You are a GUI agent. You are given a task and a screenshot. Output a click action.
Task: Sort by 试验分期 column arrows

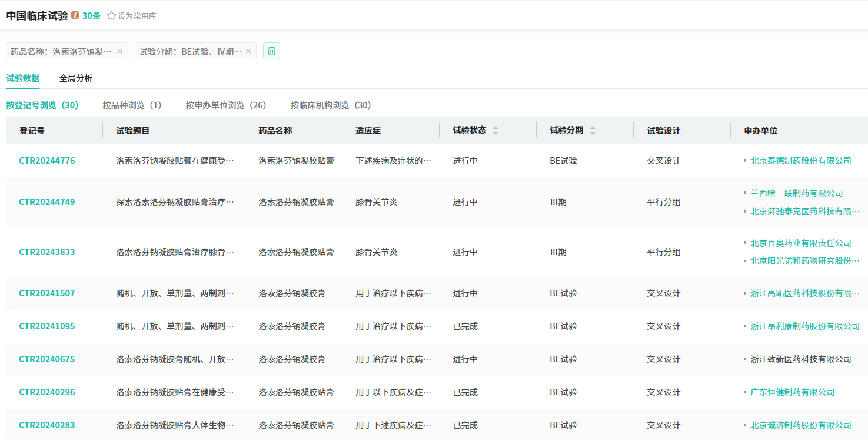coord(593,131)
